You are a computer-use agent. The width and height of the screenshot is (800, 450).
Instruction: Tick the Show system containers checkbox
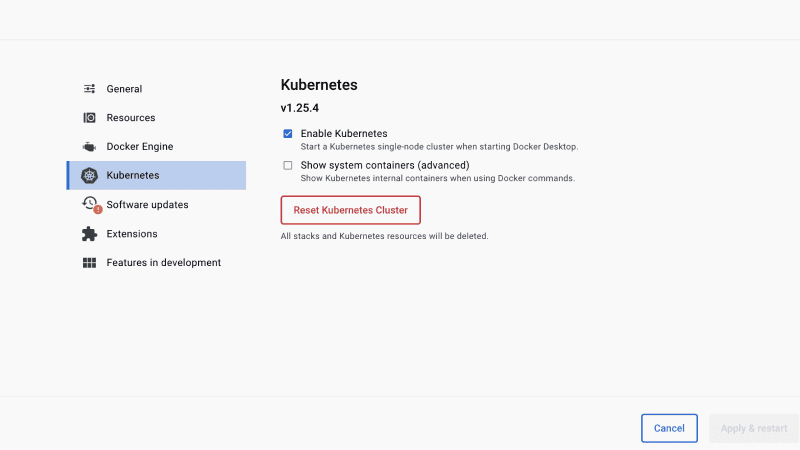(x=288, y=166)
